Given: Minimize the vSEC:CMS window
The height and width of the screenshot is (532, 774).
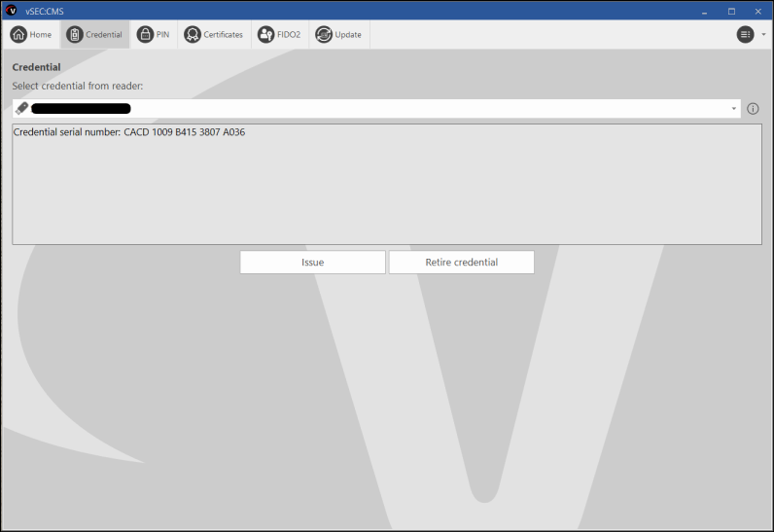Looking at the screenshot, I should click(x=704, y=11).
